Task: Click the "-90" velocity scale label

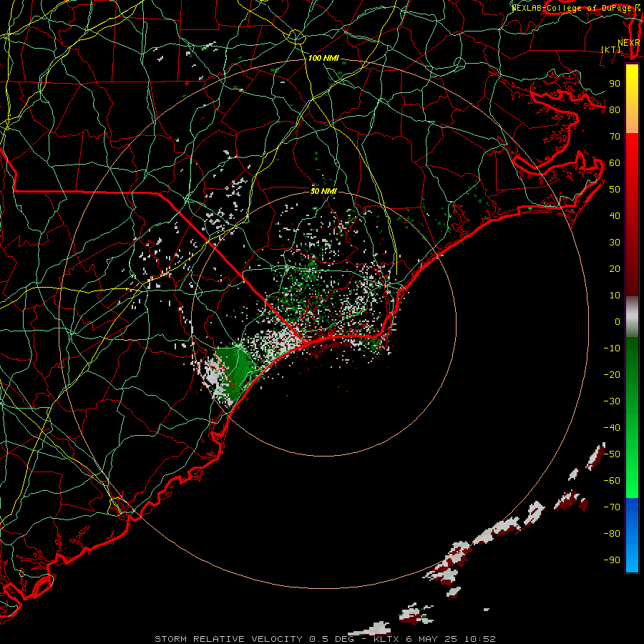Action: (612, 560)
